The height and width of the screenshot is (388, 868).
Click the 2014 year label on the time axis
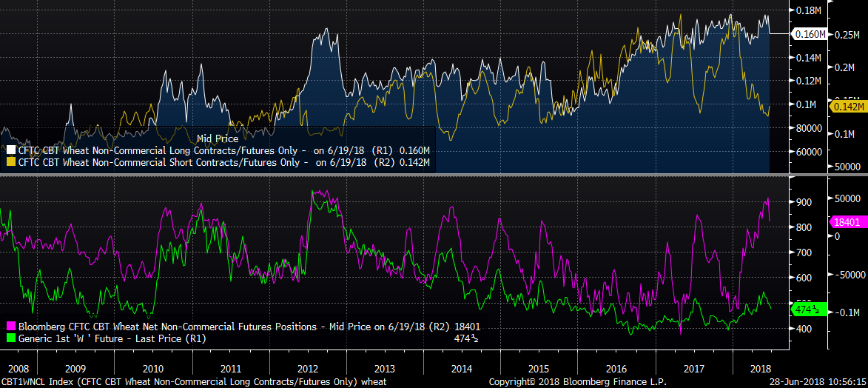[462, 368]
